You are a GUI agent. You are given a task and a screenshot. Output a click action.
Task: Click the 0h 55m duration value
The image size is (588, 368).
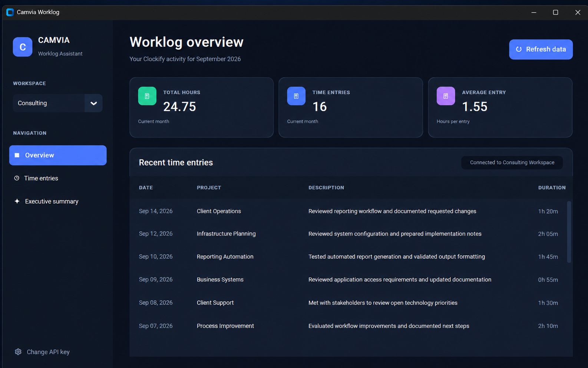(548, 280)
